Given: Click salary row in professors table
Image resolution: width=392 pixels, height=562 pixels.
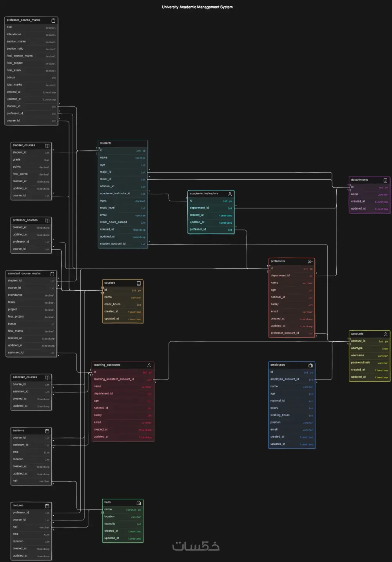Looking at the screenshot, I should pos(292,305).
